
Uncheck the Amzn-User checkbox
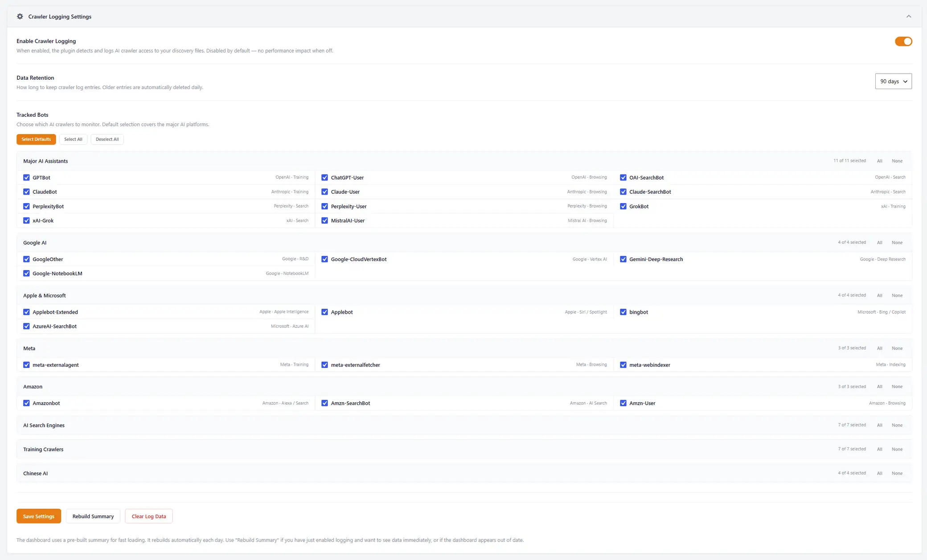click(623, 403)
